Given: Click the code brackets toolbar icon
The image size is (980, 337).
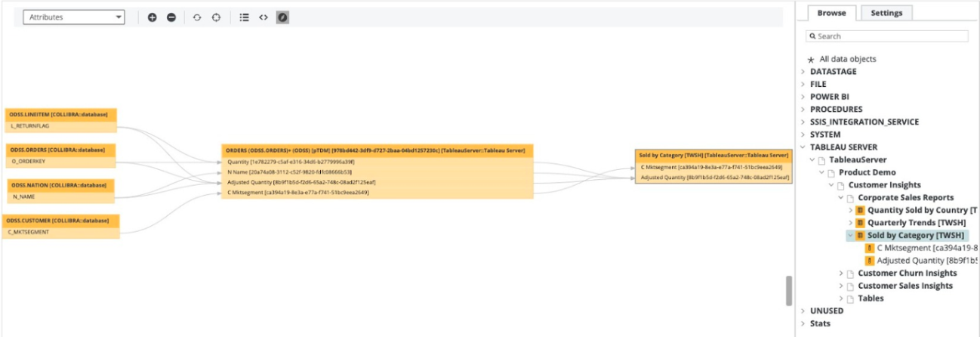Looking at the screenshot, I should 263,17.
